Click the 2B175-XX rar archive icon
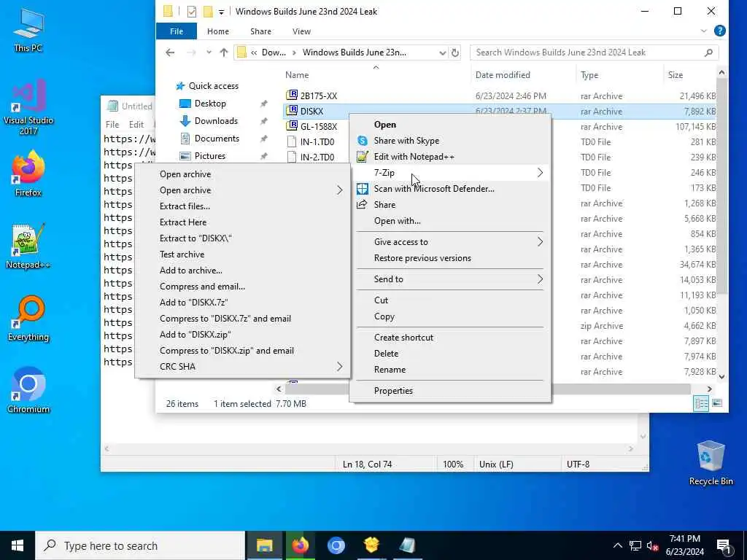747x560 pixels. (292, 96)
